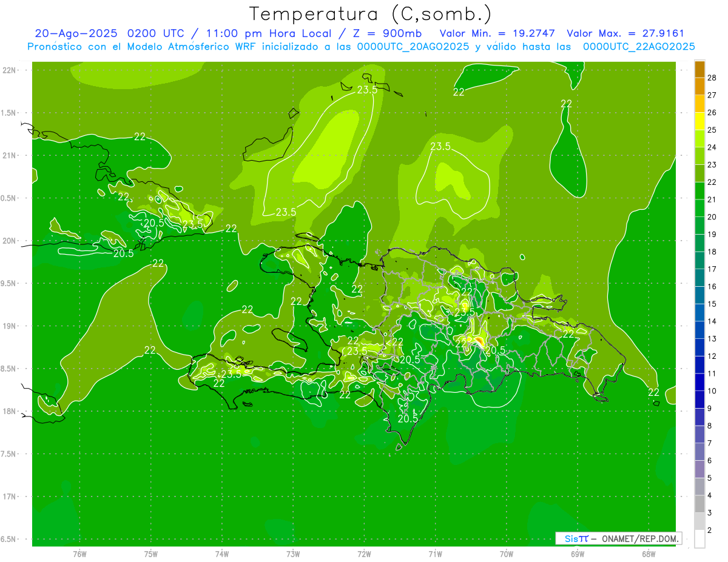
Task: Click the 18N latitude axis label
Action: pyautogui.click(x=10, y=411)
